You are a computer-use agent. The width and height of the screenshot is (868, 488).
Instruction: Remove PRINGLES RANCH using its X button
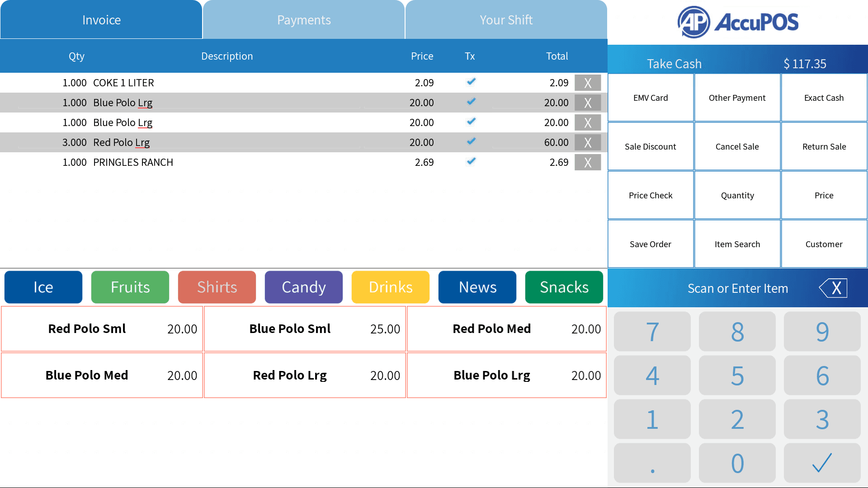tap(587, 162)
